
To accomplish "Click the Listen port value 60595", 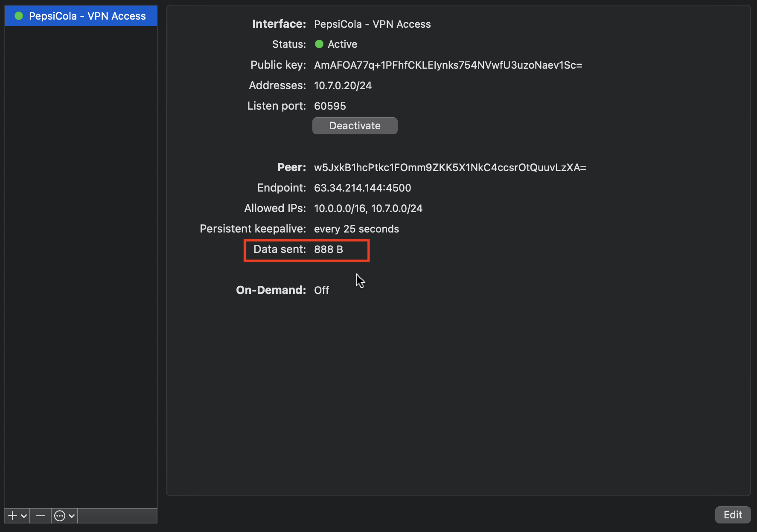I will pos(330,106).
